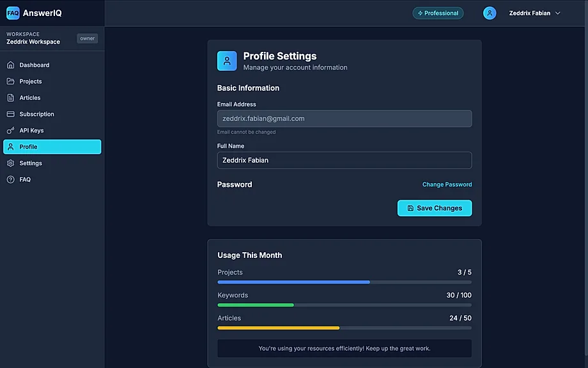Screen dimensions: 588x368
Task: Click the 'Usage This Month' heading
Action: pos(250,255)
